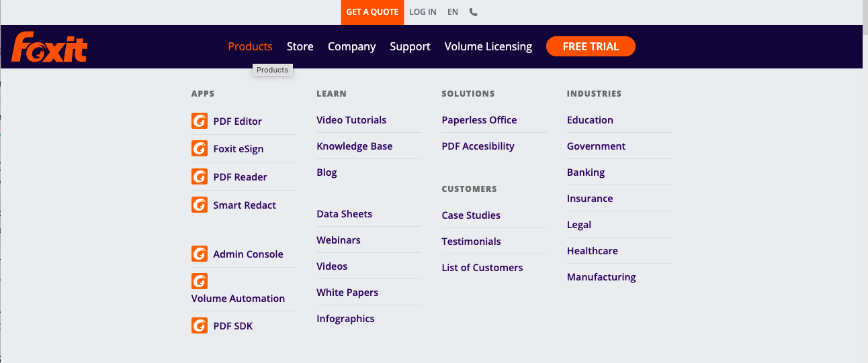Open PDF Accesibility solution
This screenshot has width=868, height=363.
pos(478,146)
